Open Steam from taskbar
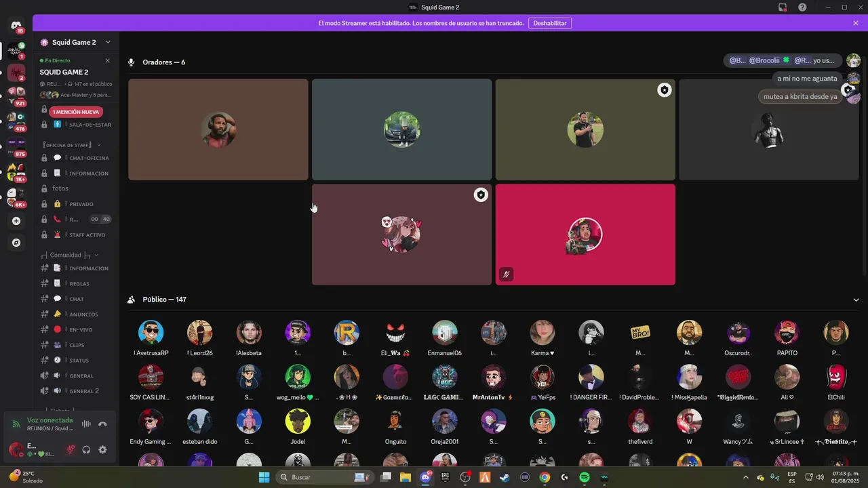 tap(505, 477)
